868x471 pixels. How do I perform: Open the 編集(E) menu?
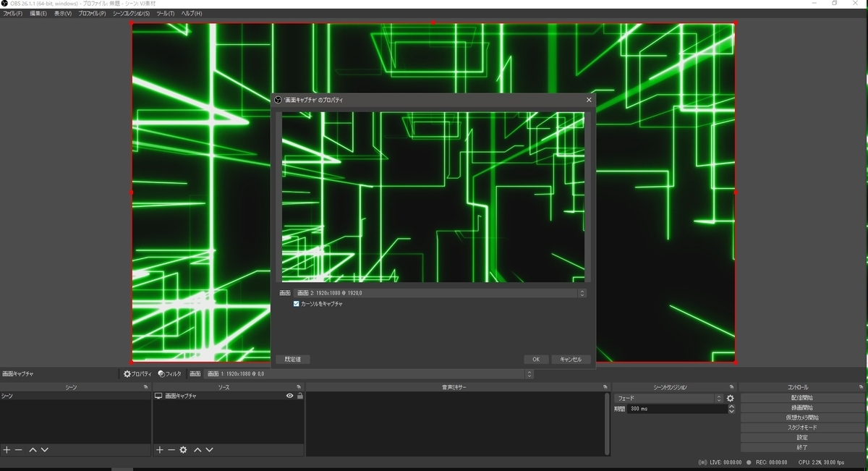[38, 14]
